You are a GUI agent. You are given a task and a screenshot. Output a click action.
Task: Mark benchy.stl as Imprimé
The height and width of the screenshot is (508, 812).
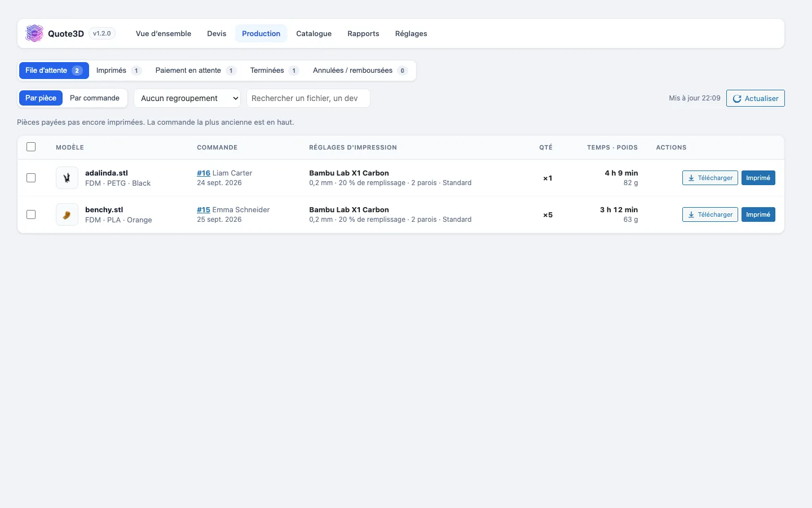(x=758, y=214)
